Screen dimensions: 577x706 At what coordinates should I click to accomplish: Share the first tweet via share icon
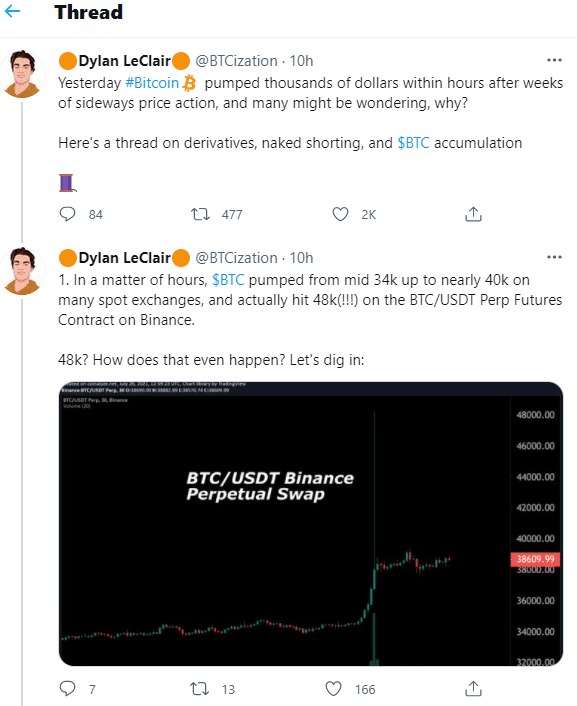tap(473, 214)
